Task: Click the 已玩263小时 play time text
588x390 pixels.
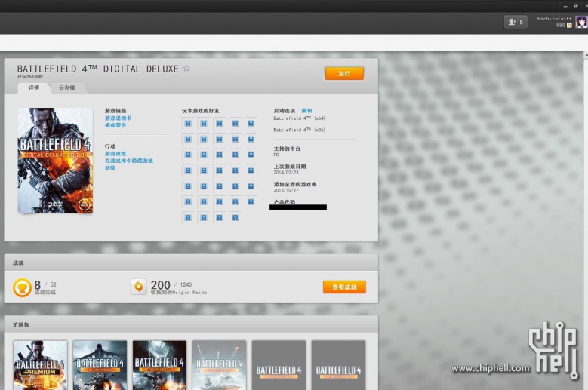Action: click(x=30, y=77)
